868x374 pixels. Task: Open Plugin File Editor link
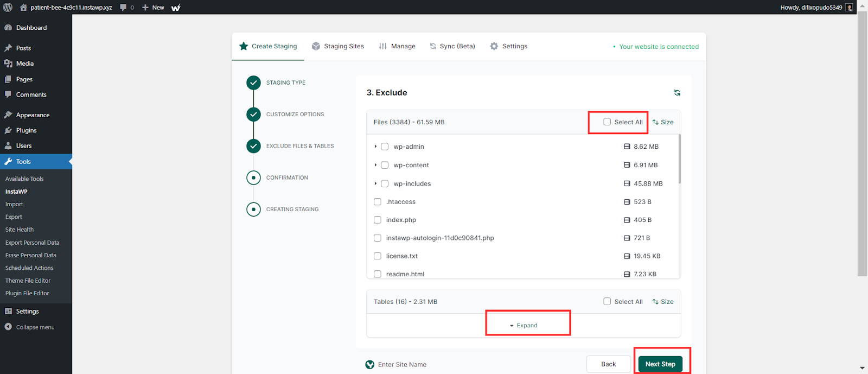(27, 293)
